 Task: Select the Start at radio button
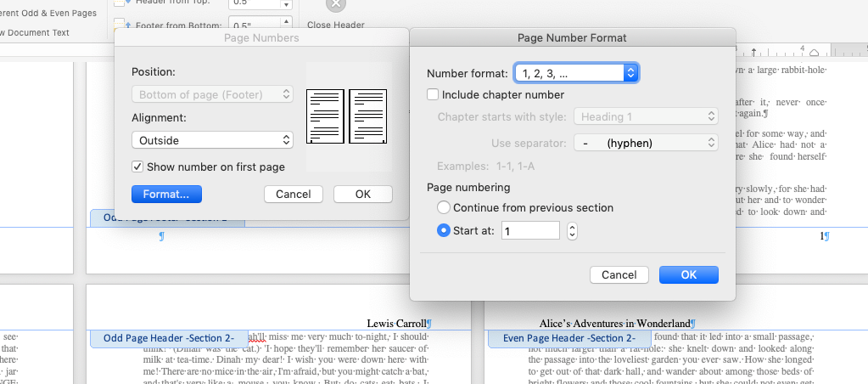coord(444,230)
